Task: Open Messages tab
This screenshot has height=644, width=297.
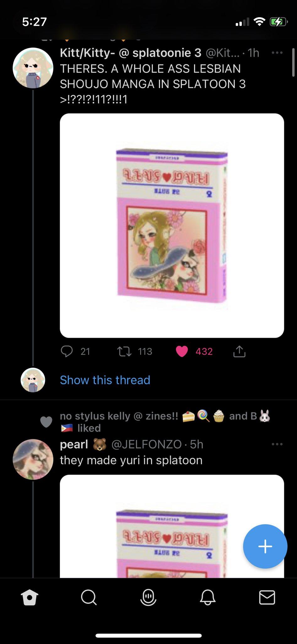Action: [267, 597]
